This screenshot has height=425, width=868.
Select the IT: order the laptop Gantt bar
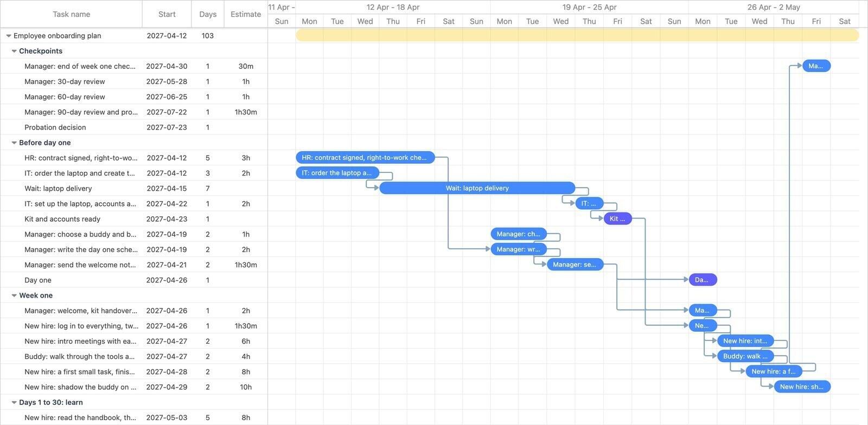337,173
